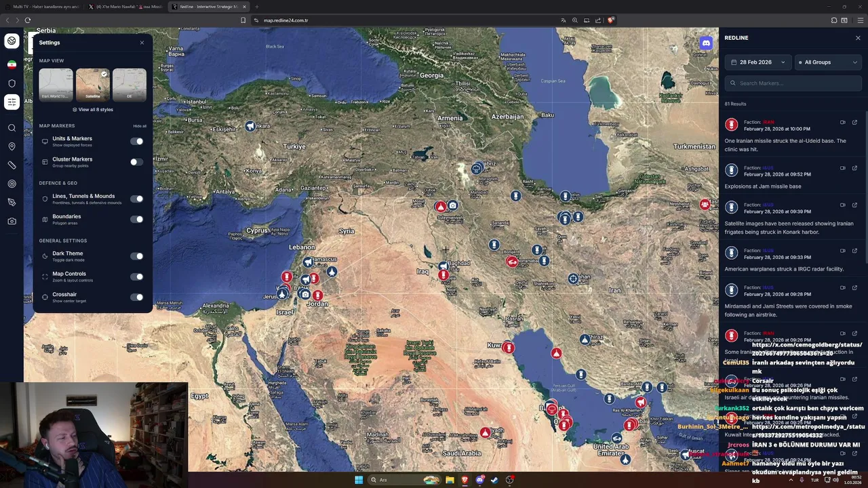Toggle Boundaries polygon areas switch
Viewport: 868px width, 488px height.
(x=137, y=219)
